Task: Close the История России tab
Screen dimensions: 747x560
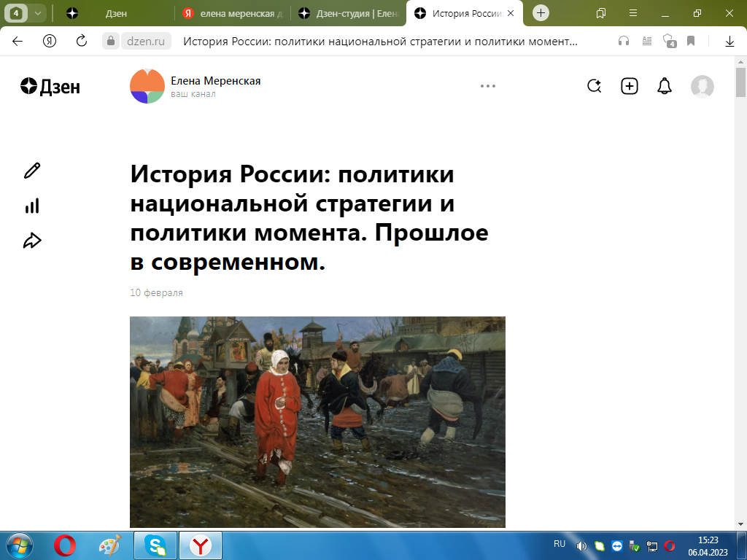Action: pos(511,13)
